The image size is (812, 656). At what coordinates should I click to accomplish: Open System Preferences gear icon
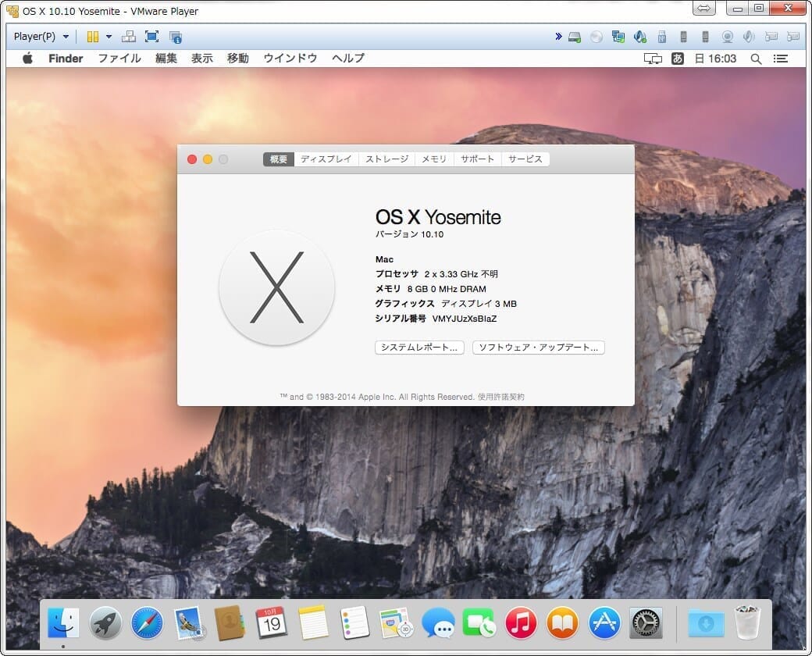pos(646,622)
